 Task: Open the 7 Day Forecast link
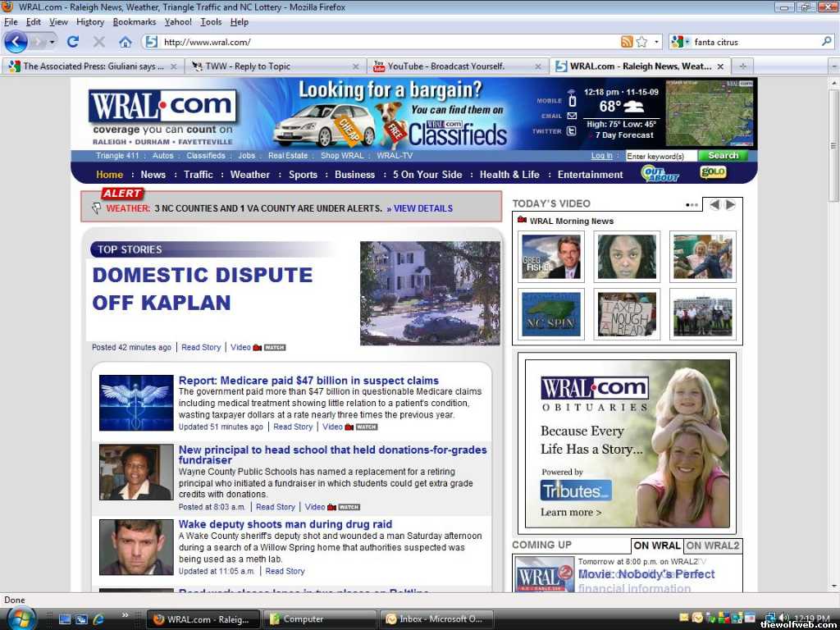(x=624, y=135)
